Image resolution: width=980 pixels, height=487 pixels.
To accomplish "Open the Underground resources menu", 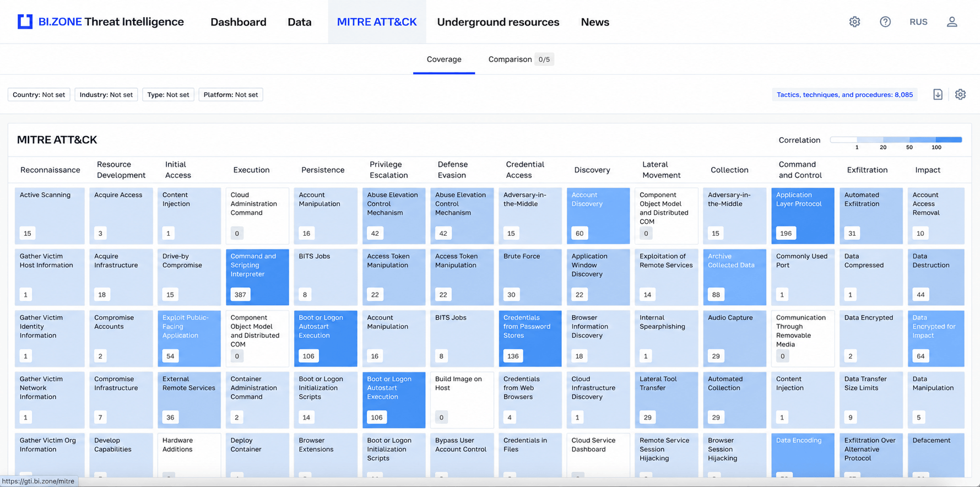I will point(498,22).
